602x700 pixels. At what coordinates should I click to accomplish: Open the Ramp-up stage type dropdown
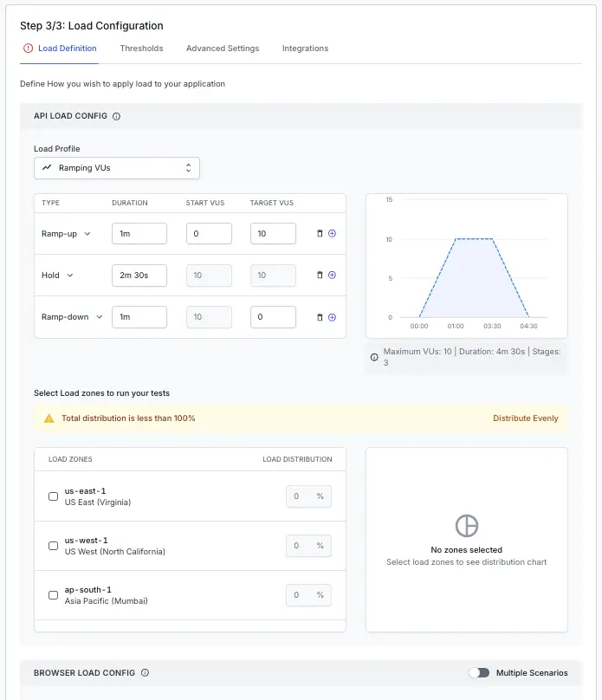point(66,234)
